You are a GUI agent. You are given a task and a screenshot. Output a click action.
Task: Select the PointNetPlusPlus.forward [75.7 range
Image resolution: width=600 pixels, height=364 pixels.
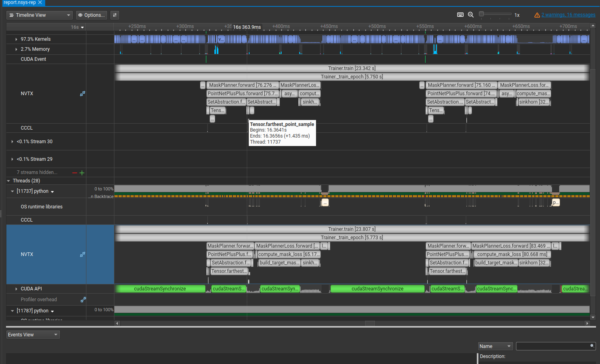[x=243, y=94]
